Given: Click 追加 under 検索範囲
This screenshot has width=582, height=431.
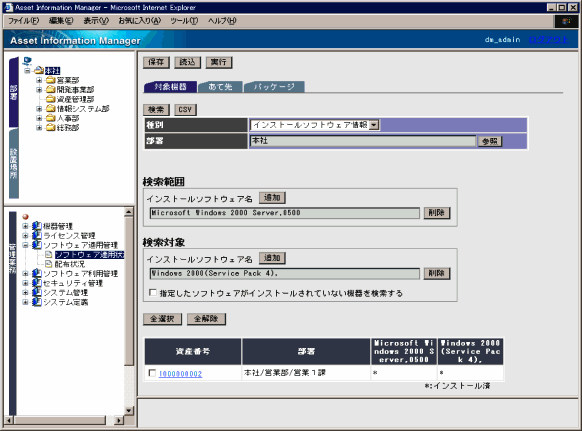Looking at the screenshot, I should (x=272, y=198).
